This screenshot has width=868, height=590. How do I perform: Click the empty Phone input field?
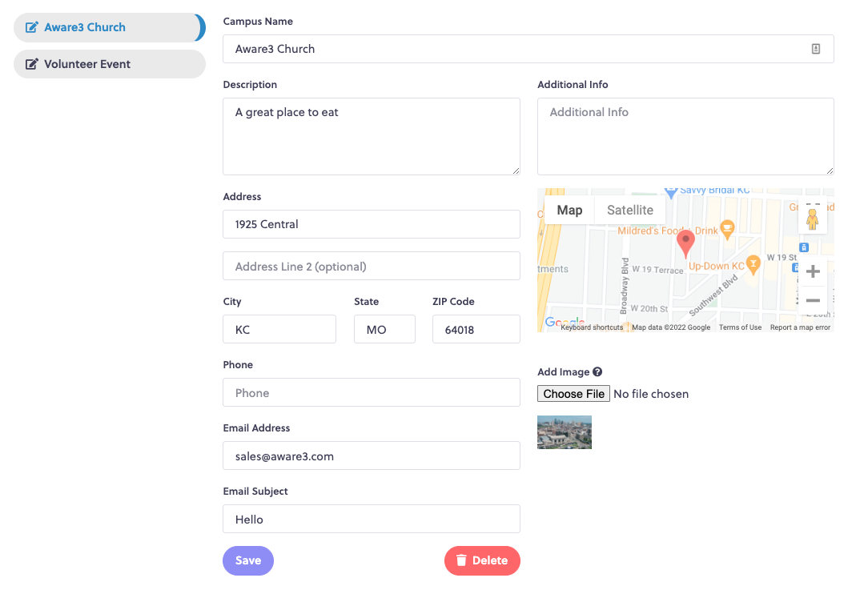click(372, 392)
